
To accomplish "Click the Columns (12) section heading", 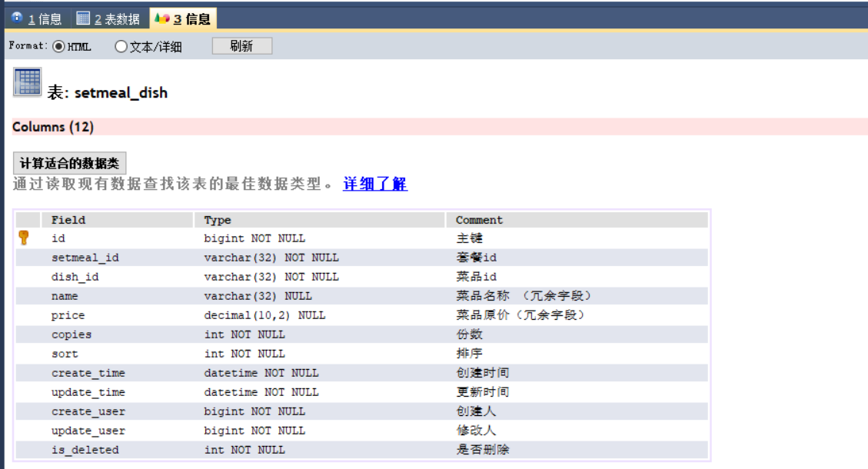I will click(x=53, y=127).
